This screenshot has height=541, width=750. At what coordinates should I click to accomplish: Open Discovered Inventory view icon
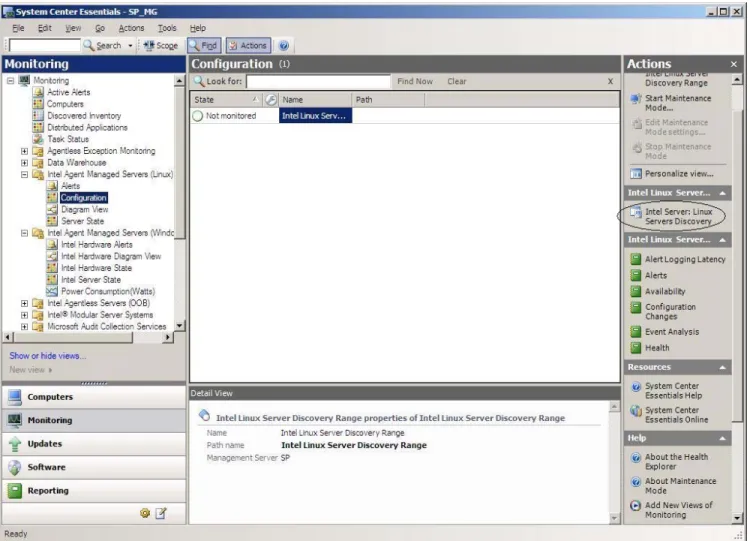38,116
